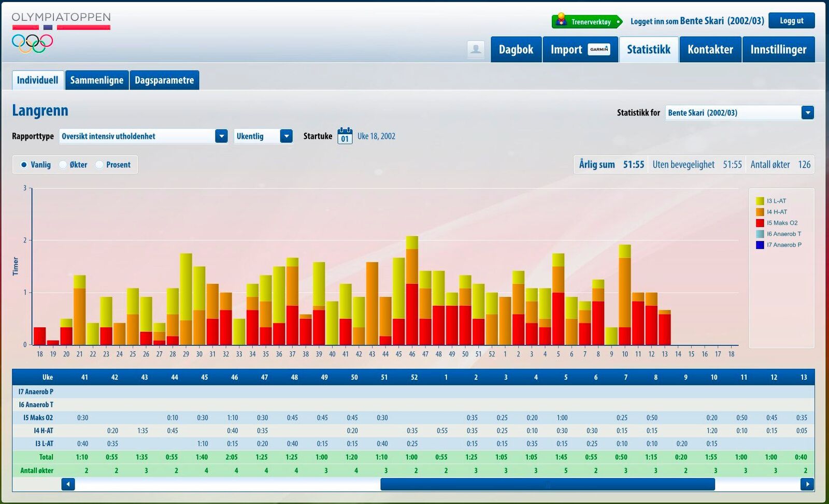Select the Prosent radio button
Image resolution: width=829 pixels, height=504 pixels.
99,165
